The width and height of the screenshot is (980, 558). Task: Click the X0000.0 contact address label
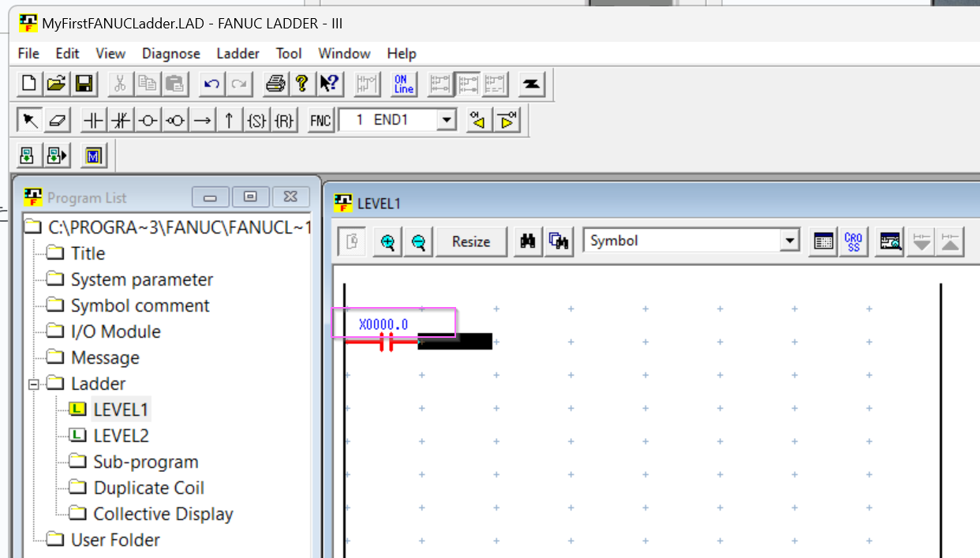click(383, 324)
